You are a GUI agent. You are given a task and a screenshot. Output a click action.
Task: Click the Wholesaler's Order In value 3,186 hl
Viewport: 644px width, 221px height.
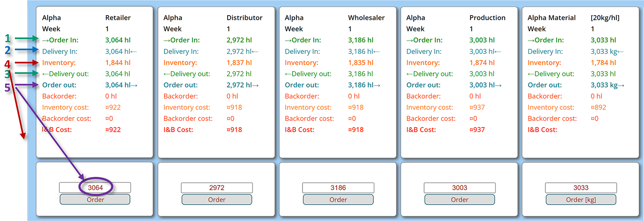coord(361,40)
